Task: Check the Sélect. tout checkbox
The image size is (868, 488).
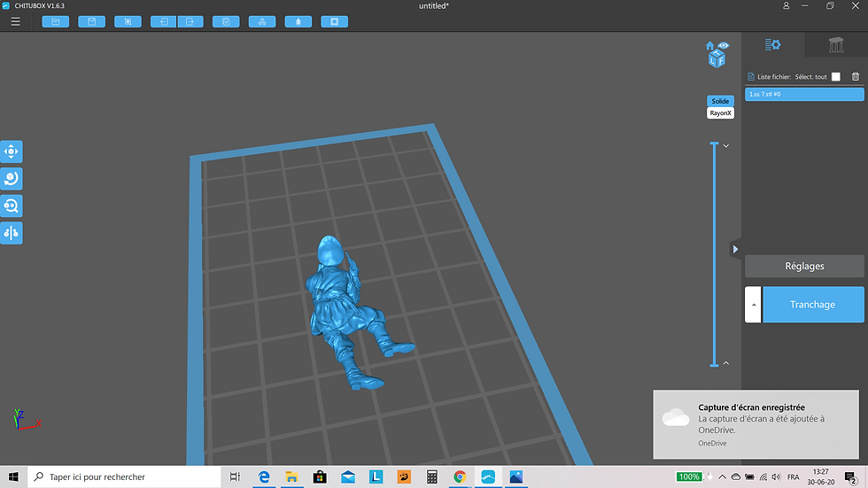Action: 836,77
